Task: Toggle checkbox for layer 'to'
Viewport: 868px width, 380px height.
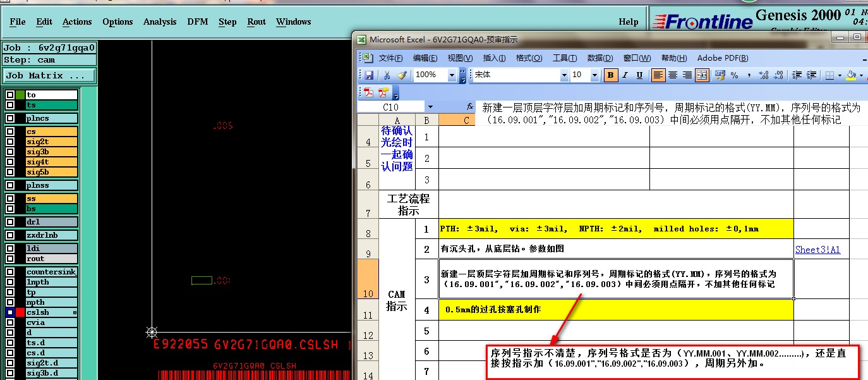Action: [10, 95]
